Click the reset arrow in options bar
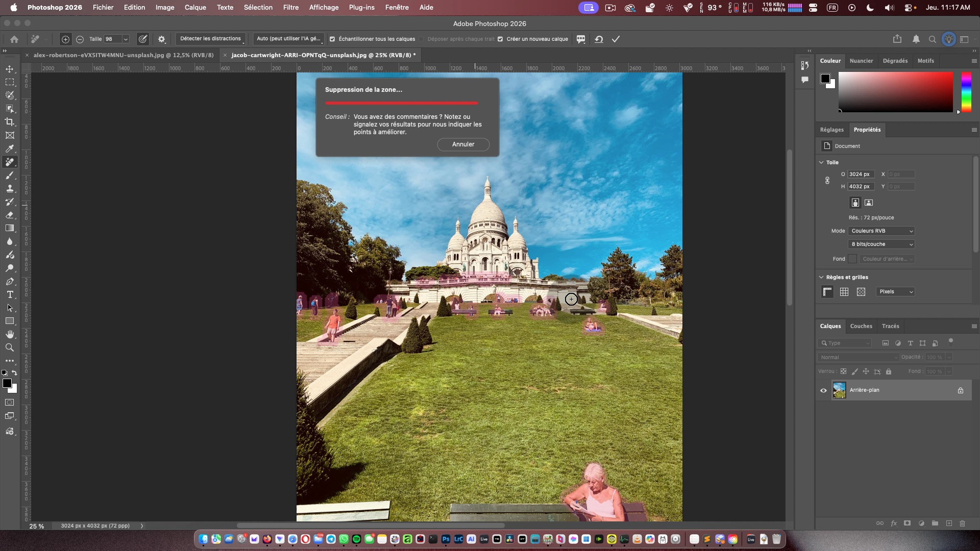Viewport: 980px width, 551px height. coord(599,39)
